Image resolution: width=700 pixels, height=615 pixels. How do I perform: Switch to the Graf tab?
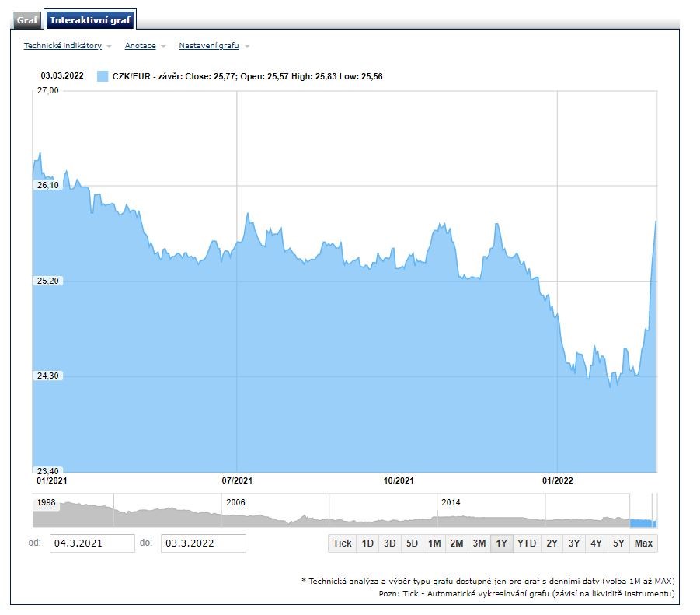tap(27, 19)
